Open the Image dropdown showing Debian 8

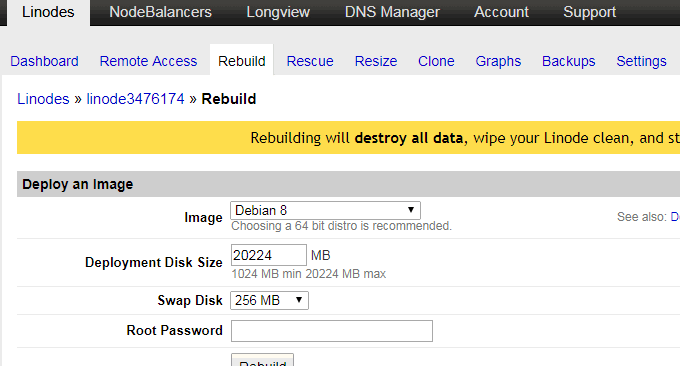click(325, 210)
